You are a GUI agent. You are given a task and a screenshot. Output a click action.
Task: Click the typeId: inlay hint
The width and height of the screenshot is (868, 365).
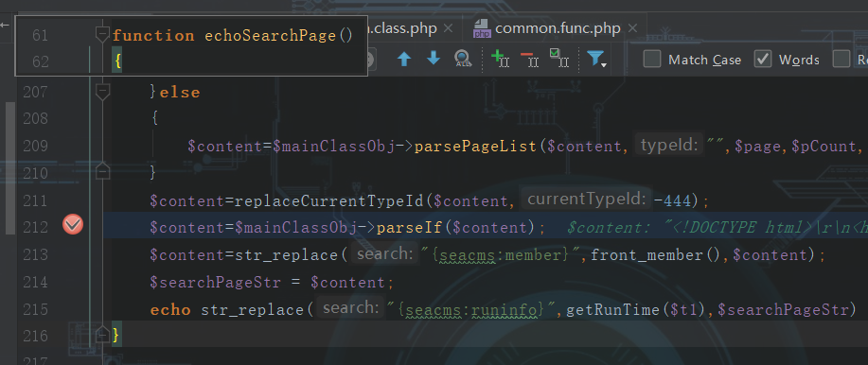(x=668, y=146)
